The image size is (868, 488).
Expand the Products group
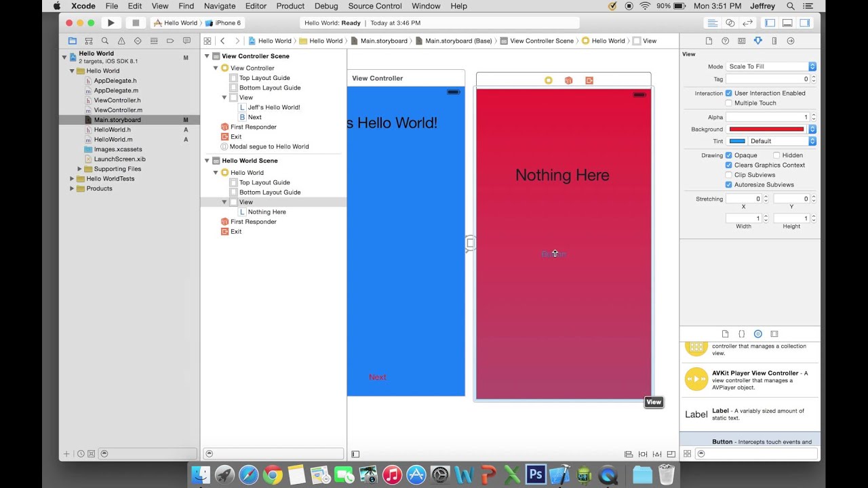pos(72,188)
